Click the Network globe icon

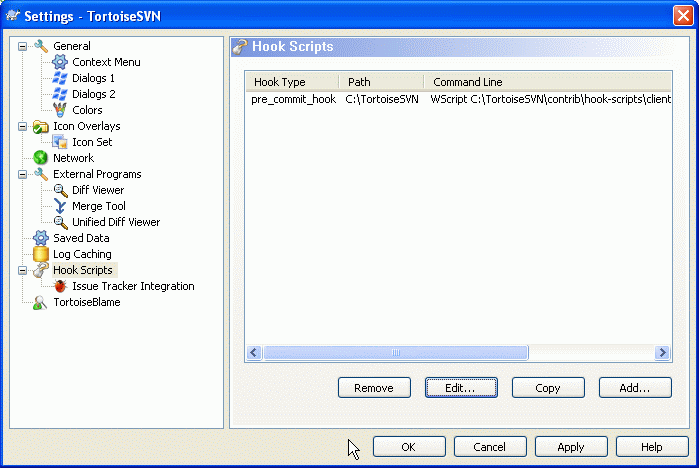point(41,158)
